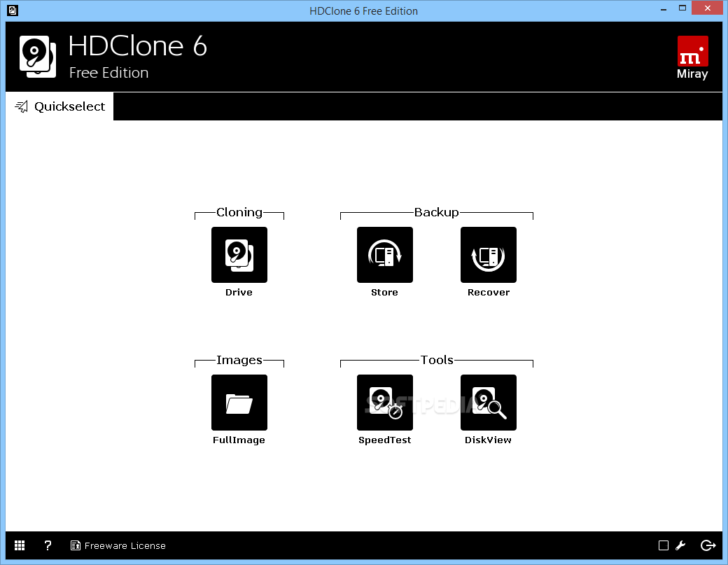Open the Drive cloning tool
The height and width of the screenshot is (565, 728).
(239, 254)
